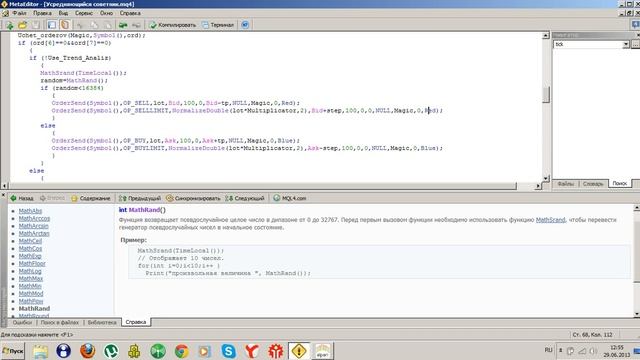The width and height of the screenshot is (640, 360).
Task: Open the Справка menu
Action: [x=130, y=13]
